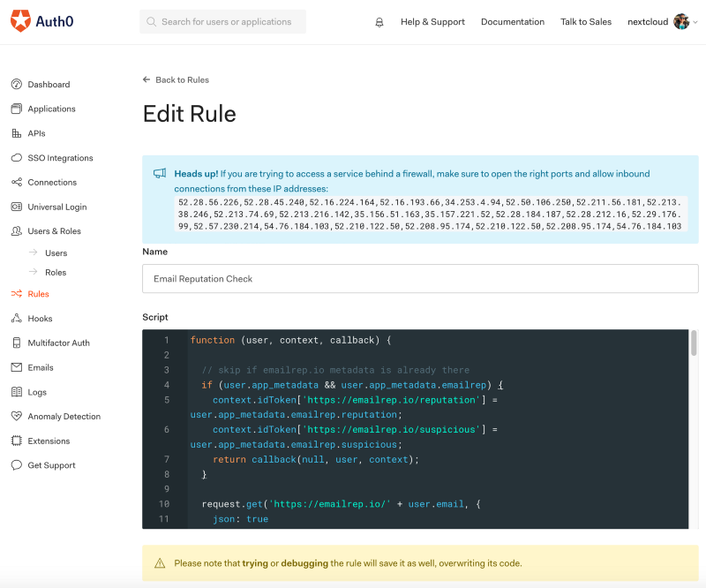706x588 pixels.
Task: Collapse the Users & Roles section
Action: 54,231
